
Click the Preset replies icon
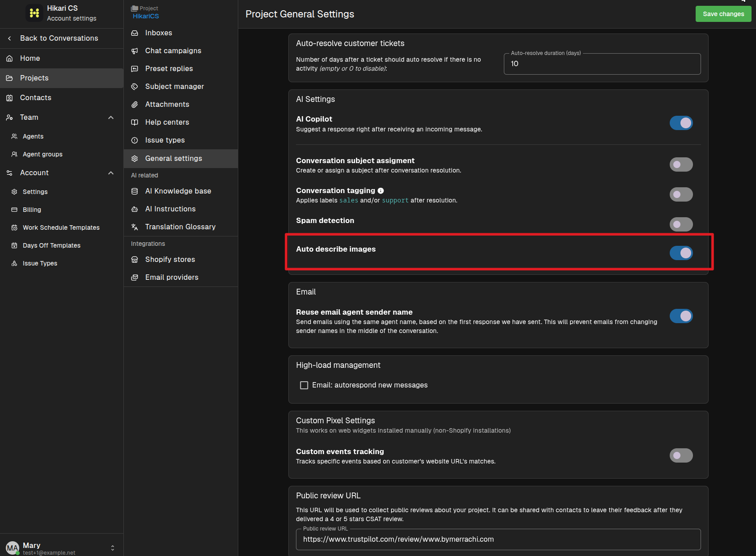click(135, 69)
